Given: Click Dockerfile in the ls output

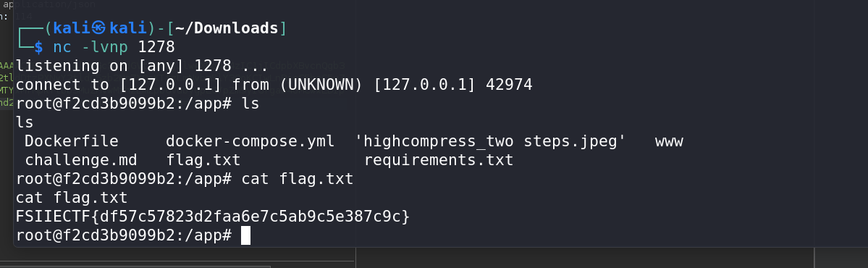Looking at the screenshot, I should (x=72, y=141).
